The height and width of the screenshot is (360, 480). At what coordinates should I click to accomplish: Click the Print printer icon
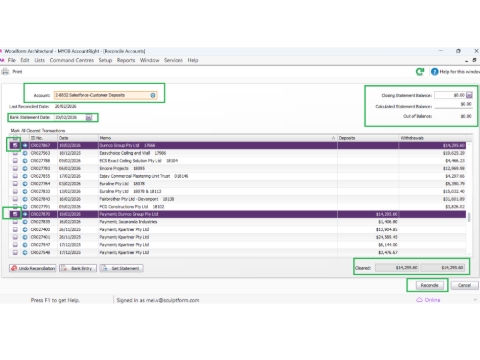(x=5, y=71)
